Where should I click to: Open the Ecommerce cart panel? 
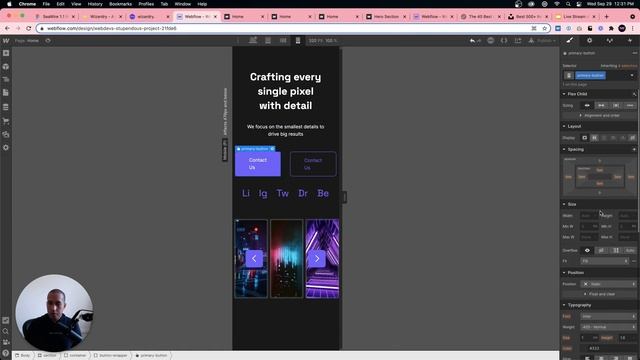[x=6, y=121]
